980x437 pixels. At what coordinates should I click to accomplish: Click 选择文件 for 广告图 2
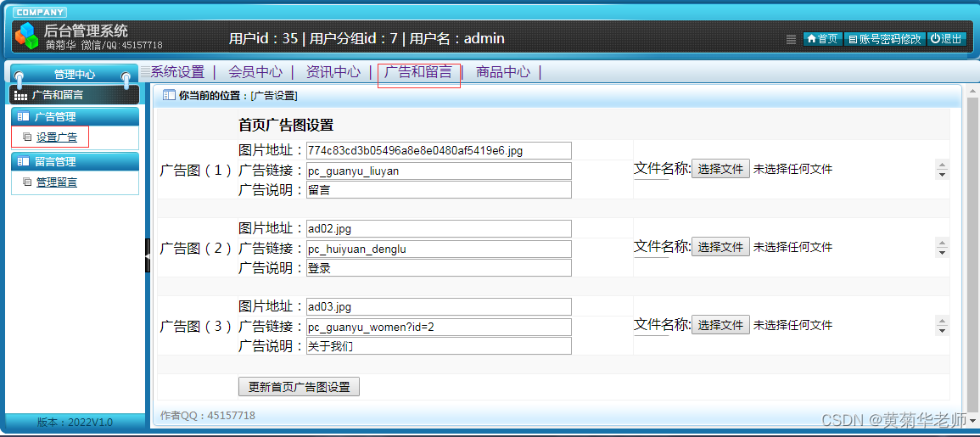click(x=720, y=247)
